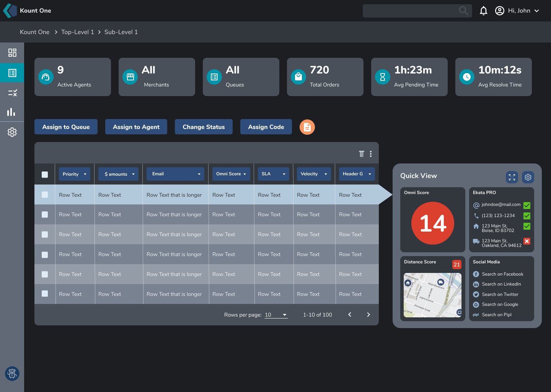Open the Rows per page dropdown
The image size is (551, 392).
click(x=276, y=315)
